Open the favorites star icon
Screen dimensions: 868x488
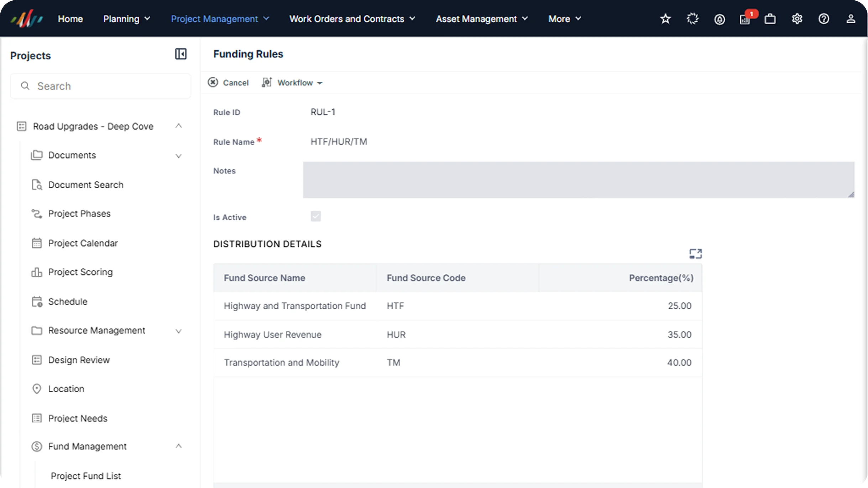(x=665, y=19)
